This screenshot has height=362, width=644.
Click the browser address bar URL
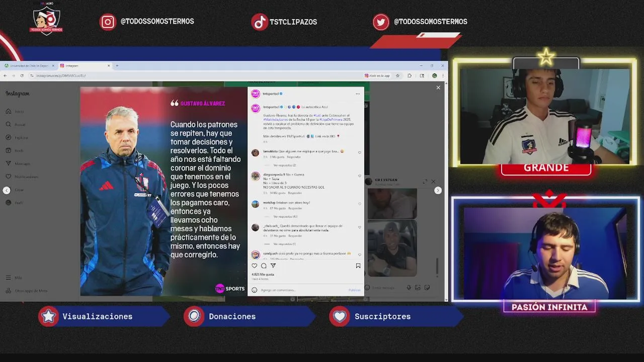[61, 75]
